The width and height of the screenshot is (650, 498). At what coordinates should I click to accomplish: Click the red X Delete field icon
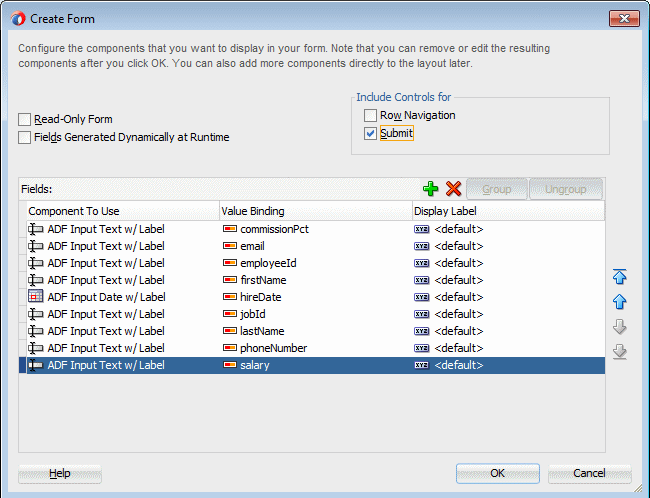pyautogui.click(x=454, y=189)
